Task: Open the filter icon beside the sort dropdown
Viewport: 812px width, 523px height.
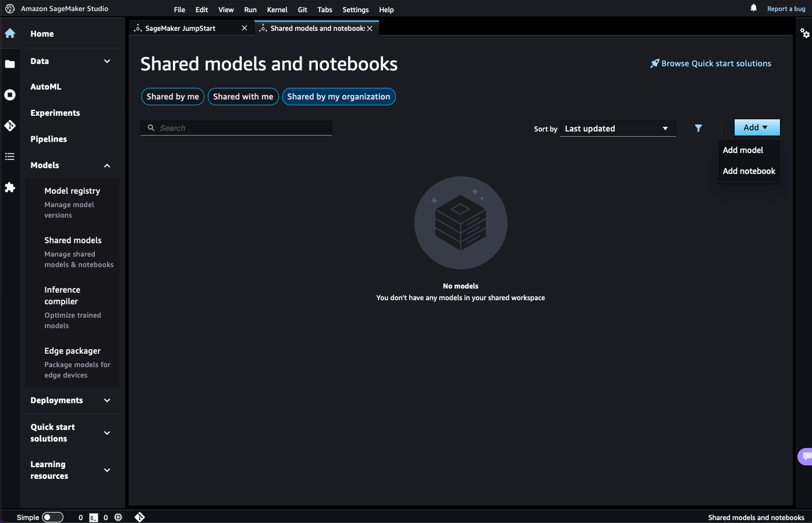Action: click(698, 129)
